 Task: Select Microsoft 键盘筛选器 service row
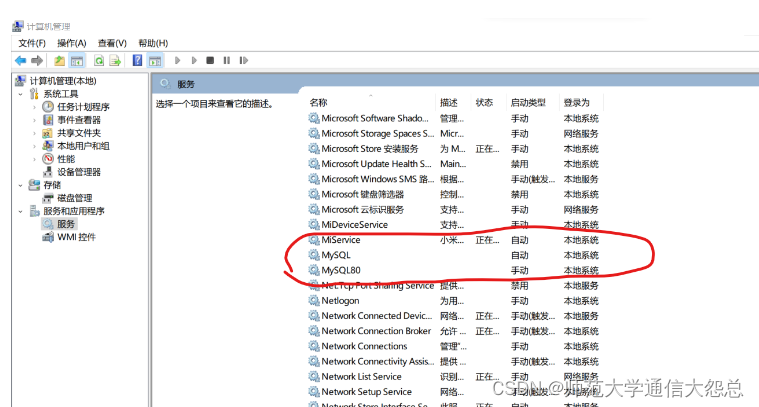[x=454, y=195]
